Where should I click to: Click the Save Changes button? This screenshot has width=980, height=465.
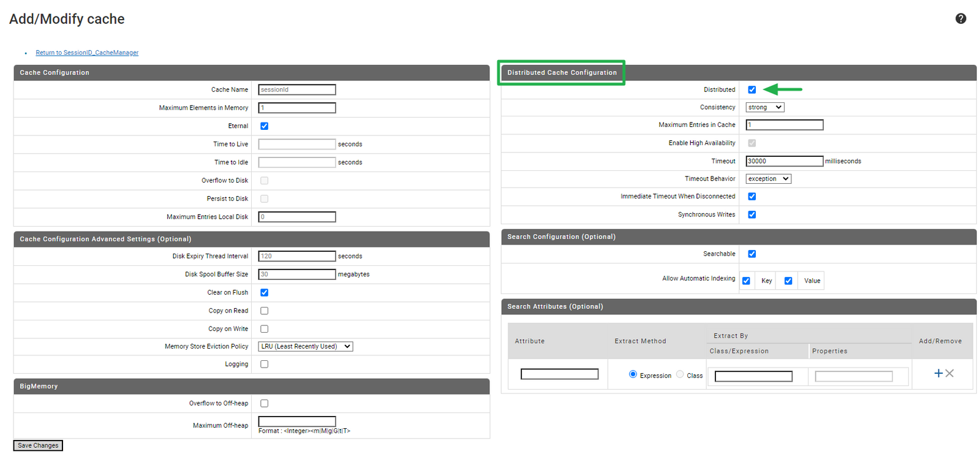pyautogui.click(x=38, y=445)
